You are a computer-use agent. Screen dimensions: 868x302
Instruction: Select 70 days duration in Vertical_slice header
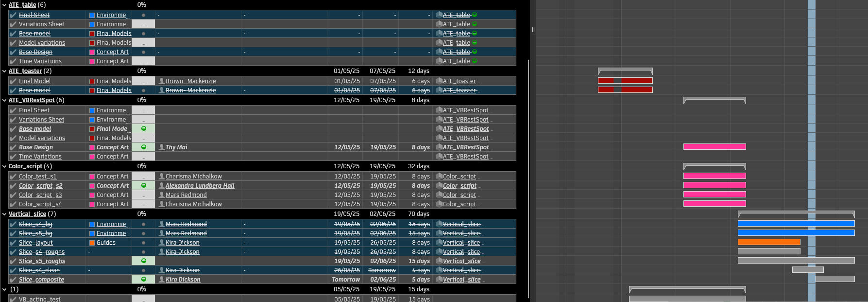(419, 214)
